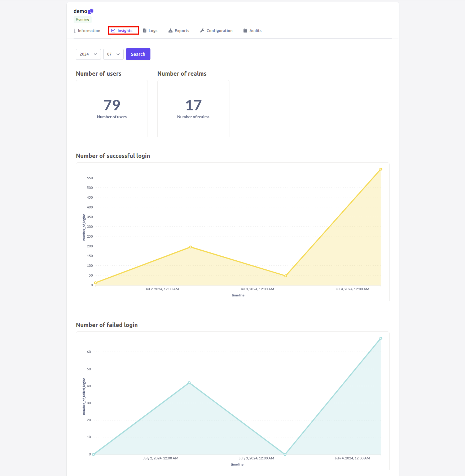Expand the 07 month dropdown
Screen dimensions: 465x476
(x=113, y=54)
